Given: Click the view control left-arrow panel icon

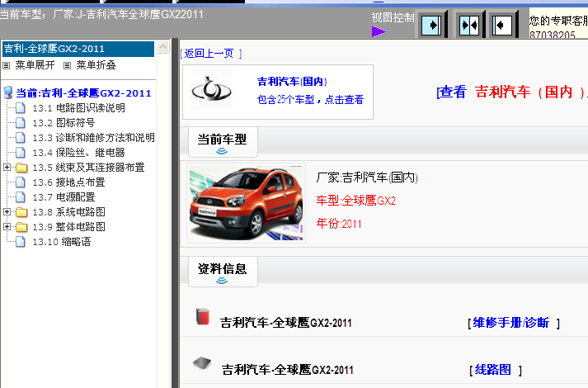Looking at the screenshot, I should [502, 26].
